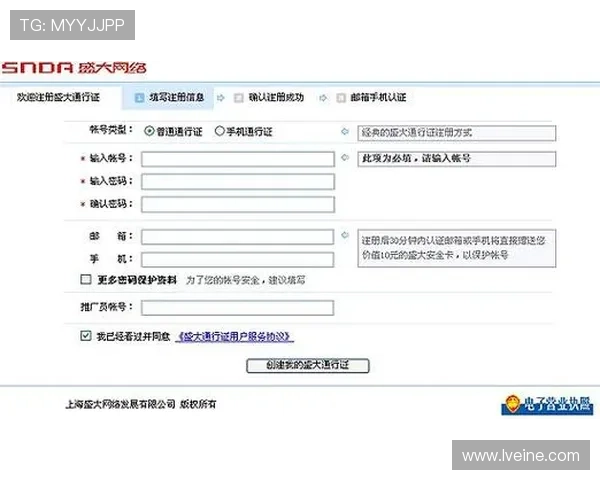Click the 手机 input field
This screenshot has width=600, height=480.
(x=237, y=260)
